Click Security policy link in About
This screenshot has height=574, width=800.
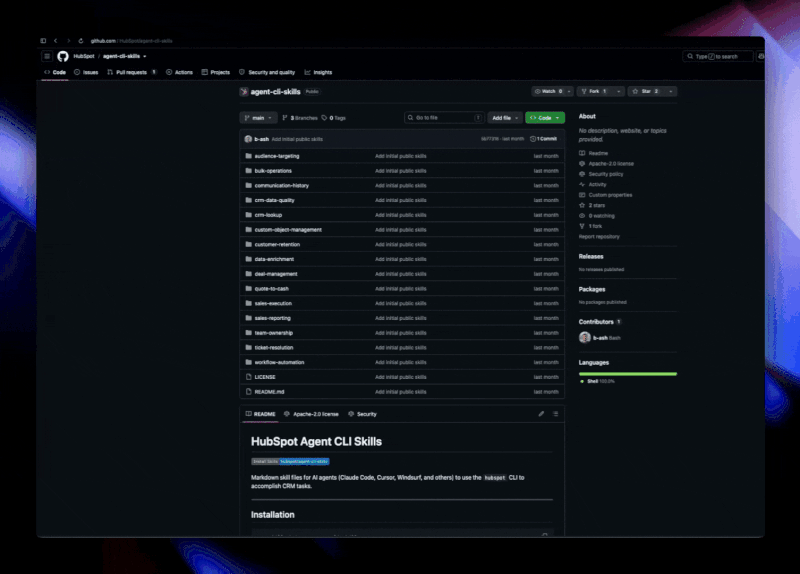(606, 174)
